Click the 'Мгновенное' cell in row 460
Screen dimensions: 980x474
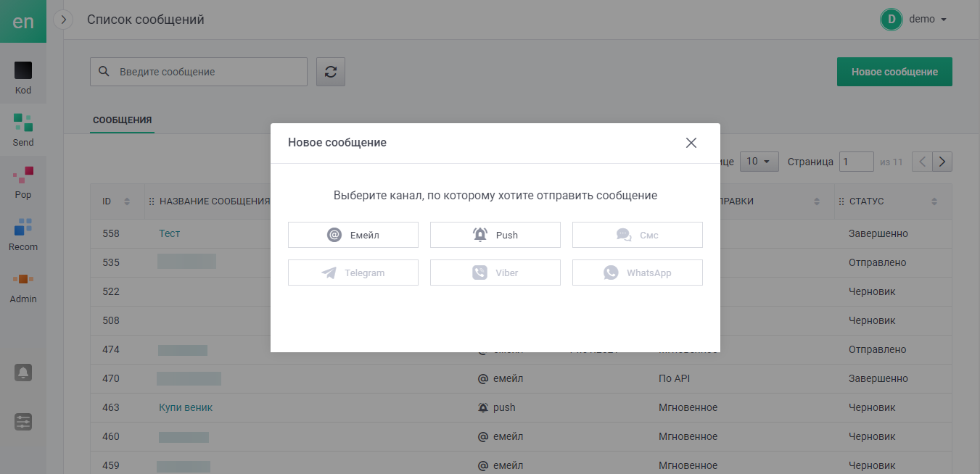click(x=688, y=436)
